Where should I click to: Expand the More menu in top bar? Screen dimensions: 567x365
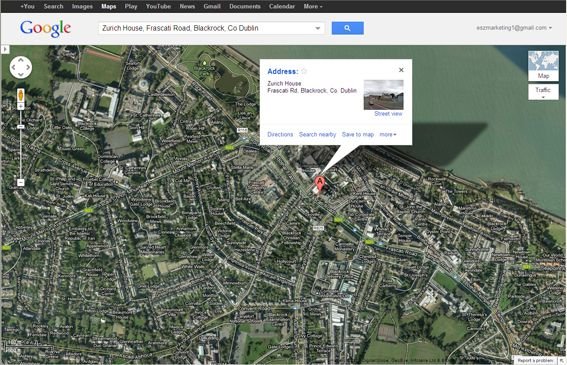pos(313,6)
